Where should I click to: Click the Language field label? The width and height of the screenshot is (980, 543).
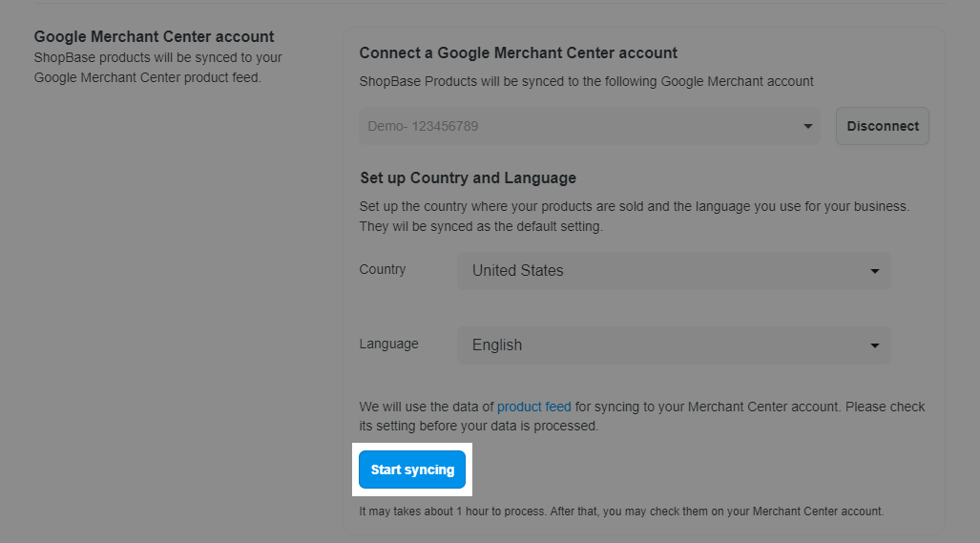click(388, 344)
